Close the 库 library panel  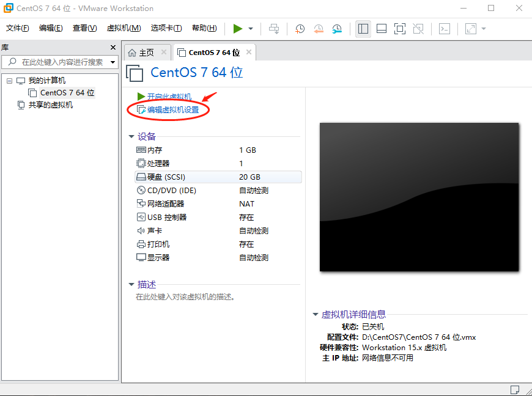tap(113, 48)
